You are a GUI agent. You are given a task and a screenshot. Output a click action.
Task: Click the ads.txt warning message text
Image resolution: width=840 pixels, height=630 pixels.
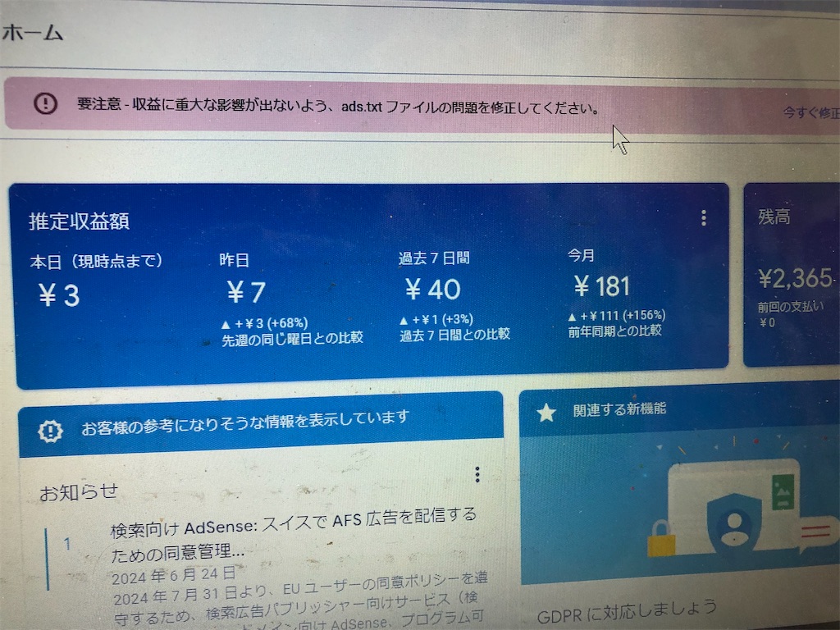coord(339,106)
